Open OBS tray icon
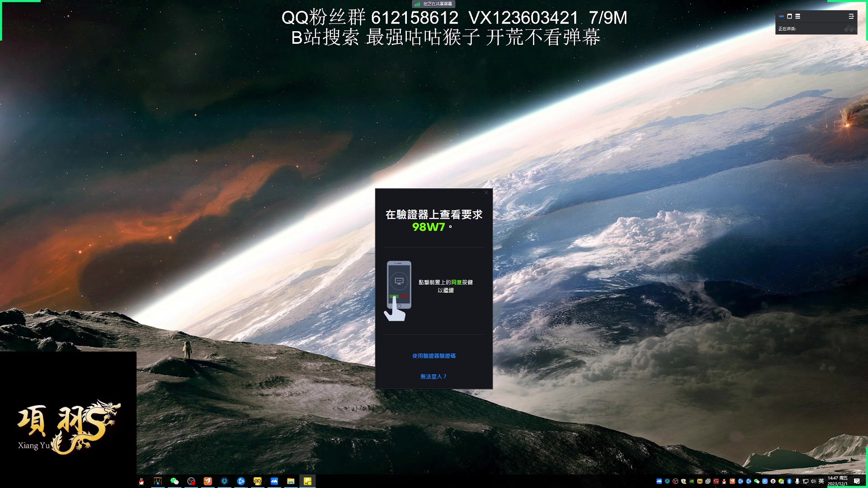The height and width of the screenshot is (488, 868). click(675, 481)
